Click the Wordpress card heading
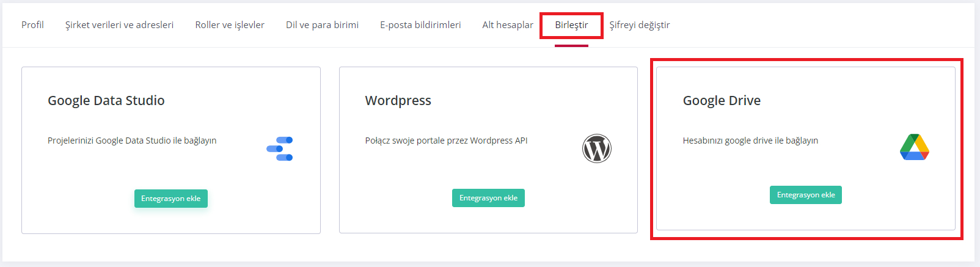This screenshot has width=980, height=267. 398,100
